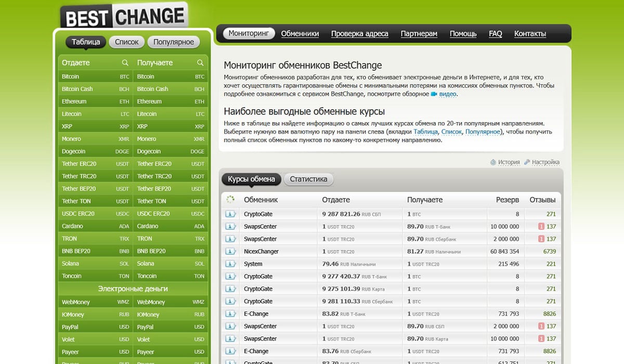Click the E-Change exchanger link with T-Банк
This screenshot has width=624, height=364.
click(256, 314)
